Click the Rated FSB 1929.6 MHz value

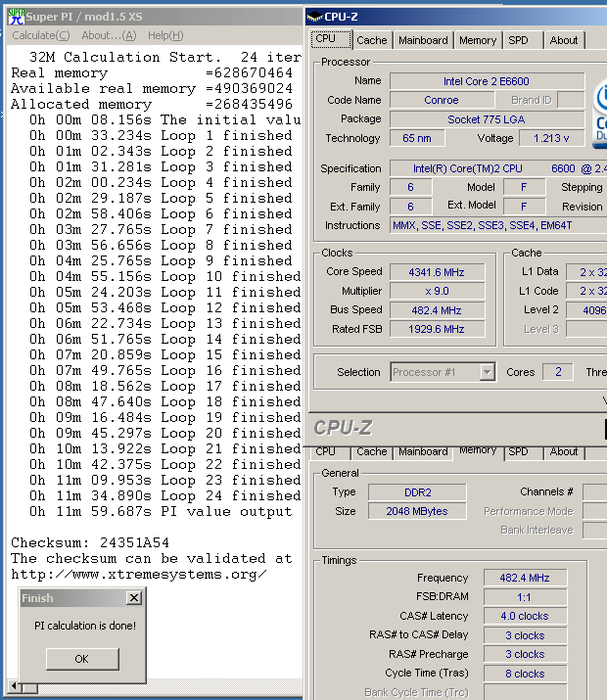pyautogui.click(x=437, y=330)
